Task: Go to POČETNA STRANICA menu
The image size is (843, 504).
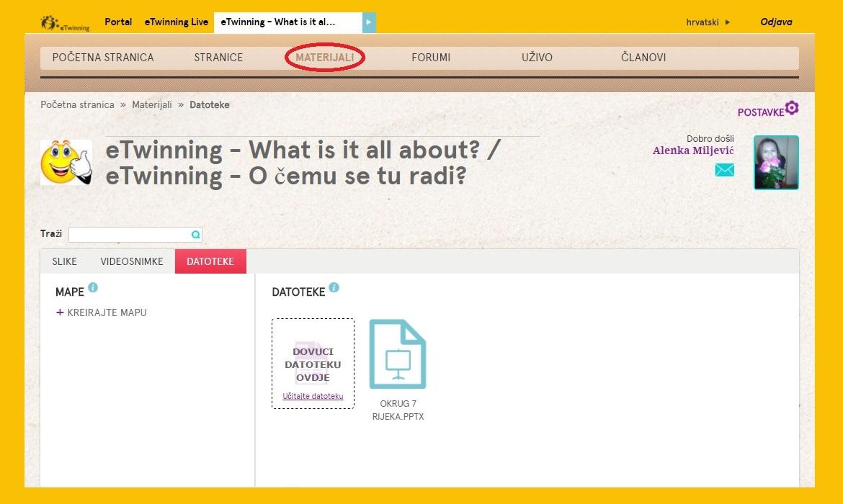Action: coord(103,58)
